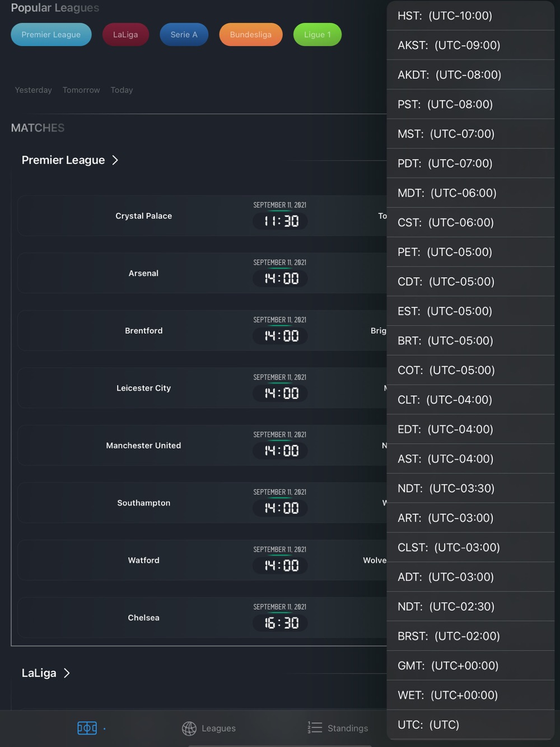Choose the Serie A league pill

tap(184, 35)
